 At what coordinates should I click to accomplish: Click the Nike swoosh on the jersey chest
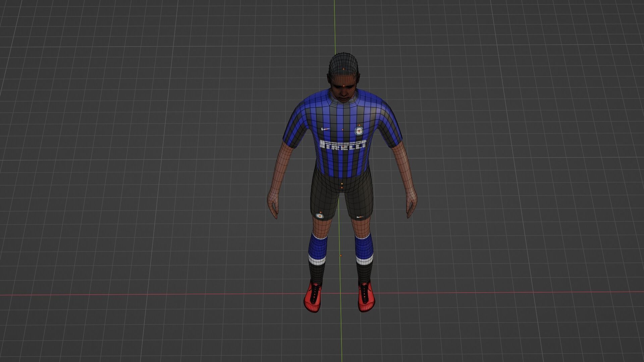click(x=326, y=129)
